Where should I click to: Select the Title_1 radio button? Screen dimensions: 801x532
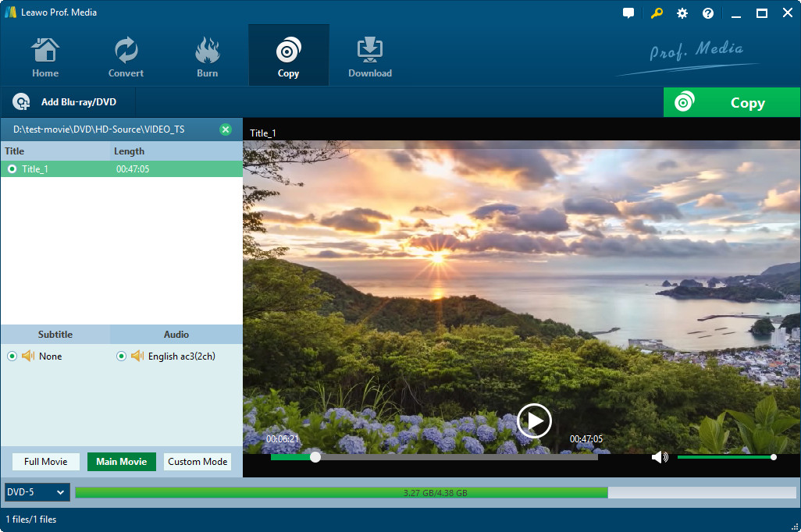point(12,169)
